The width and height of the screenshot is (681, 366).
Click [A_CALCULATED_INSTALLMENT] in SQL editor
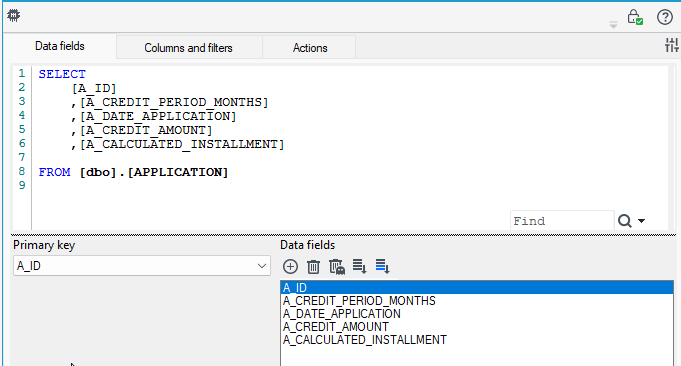point(182,144)
